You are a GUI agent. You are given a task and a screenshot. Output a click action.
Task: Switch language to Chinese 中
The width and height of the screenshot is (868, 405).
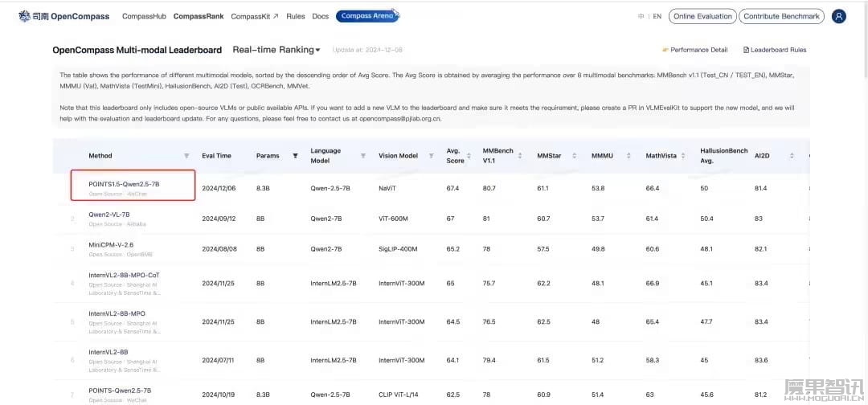pyautogui.click(x=641, y=17)
